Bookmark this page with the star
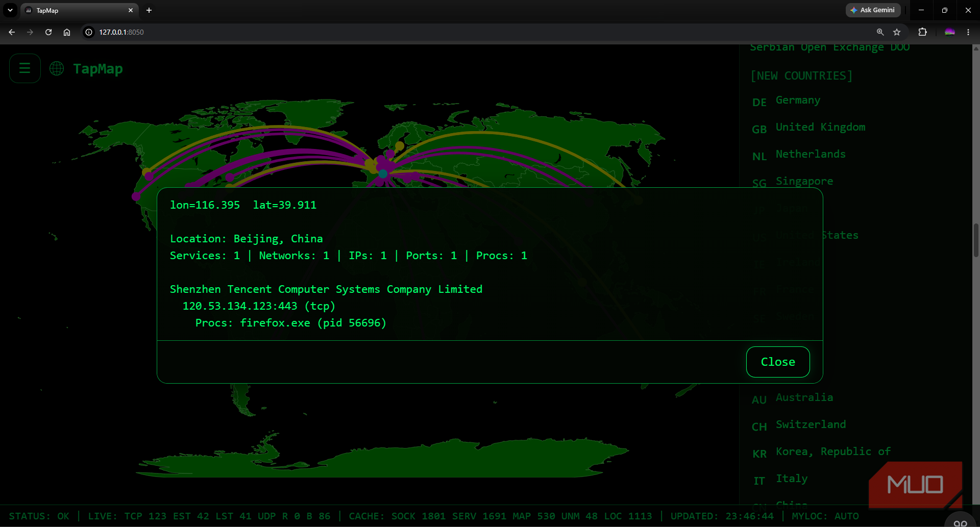 [897, 32]
